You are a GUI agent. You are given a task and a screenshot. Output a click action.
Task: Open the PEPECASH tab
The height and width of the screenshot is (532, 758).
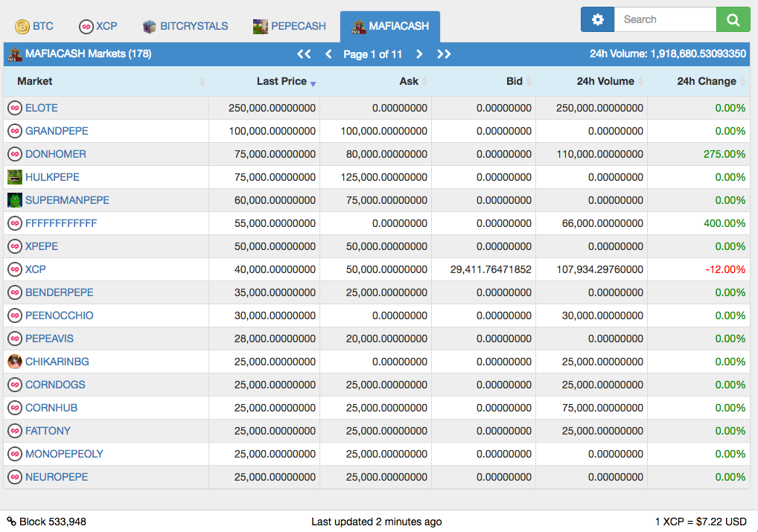click(290, 26)
